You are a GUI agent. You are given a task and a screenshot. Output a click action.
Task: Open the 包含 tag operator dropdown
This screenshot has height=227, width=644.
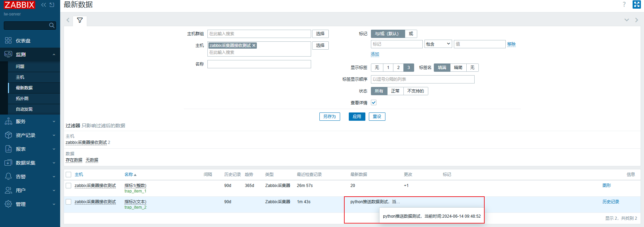tap(438, 44)
